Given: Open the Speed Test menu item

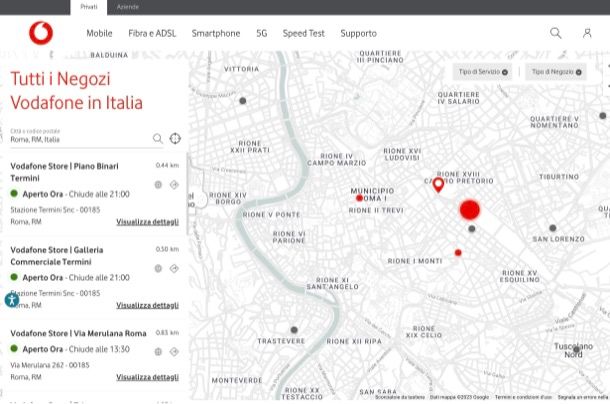Looking at the screenshot, I should (303, 33).
